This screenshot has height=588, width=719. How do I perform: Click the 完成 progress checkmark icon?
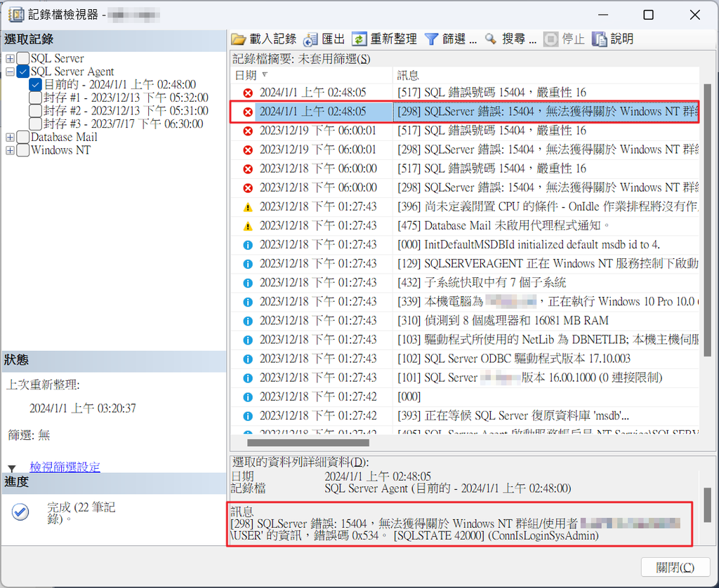click(x=20, y=512)
